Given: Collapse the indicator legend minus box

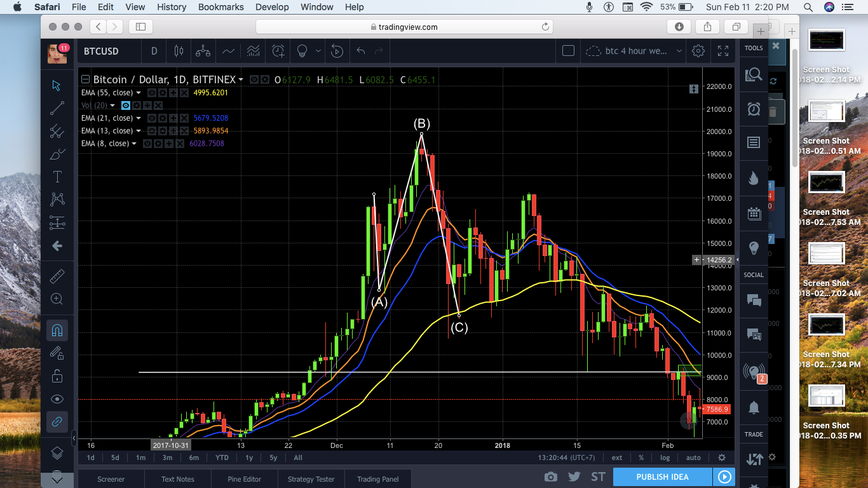Looking at the screenshot, I should (x=86, y=79).
